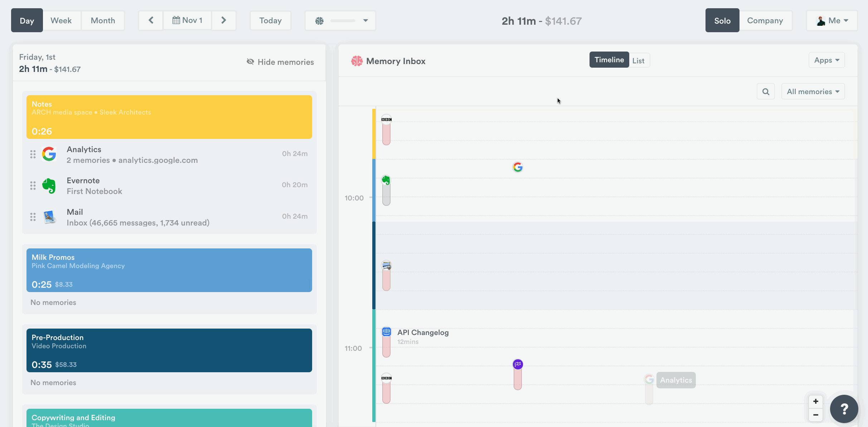Click user avatar in Me button
The image size is (868, 427).
821,21
